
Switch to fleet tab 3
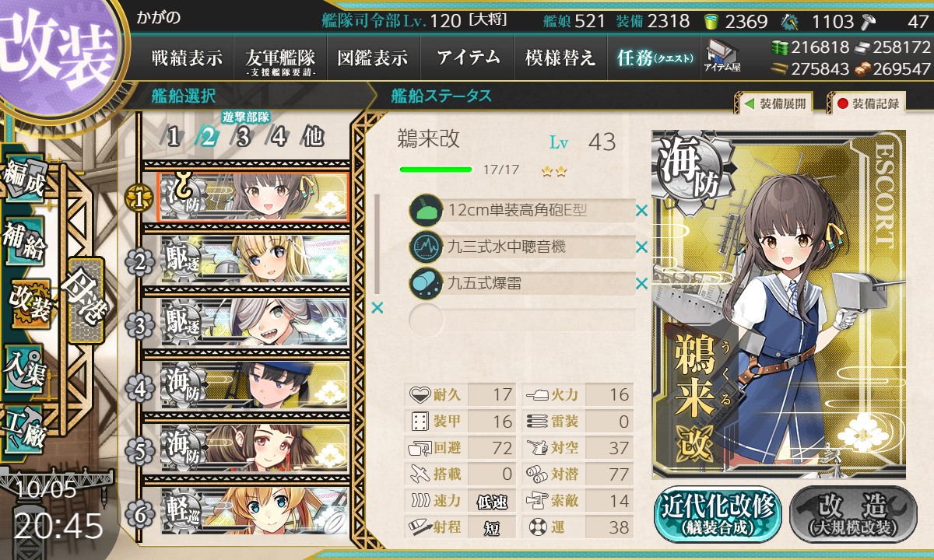243,138
